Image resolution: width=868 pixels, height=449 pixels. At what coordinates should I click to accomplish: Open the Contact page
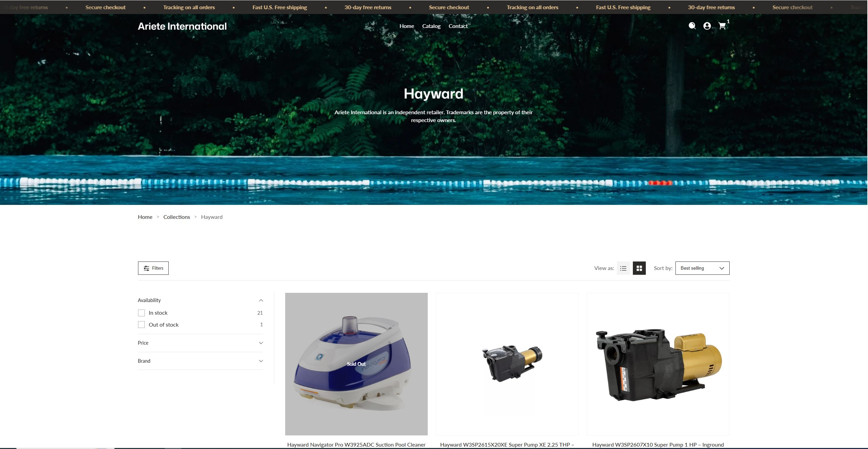(x=458, y=26)
